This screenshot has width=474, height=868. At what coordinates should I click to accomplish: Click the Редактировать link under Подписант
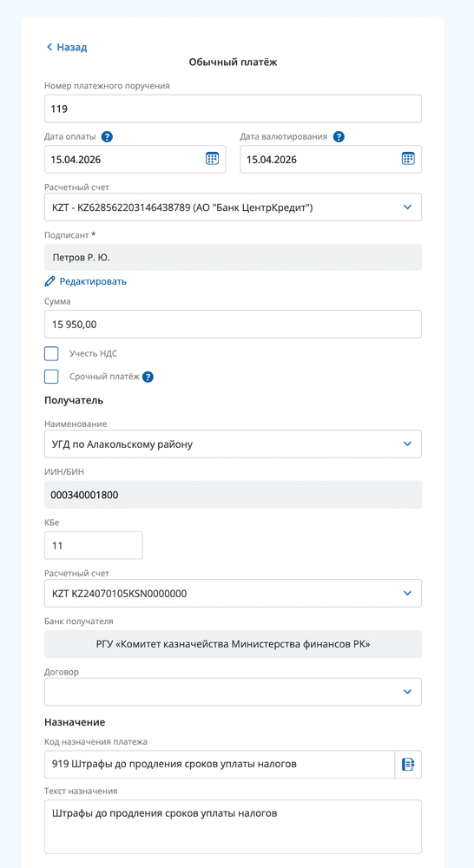93,282
